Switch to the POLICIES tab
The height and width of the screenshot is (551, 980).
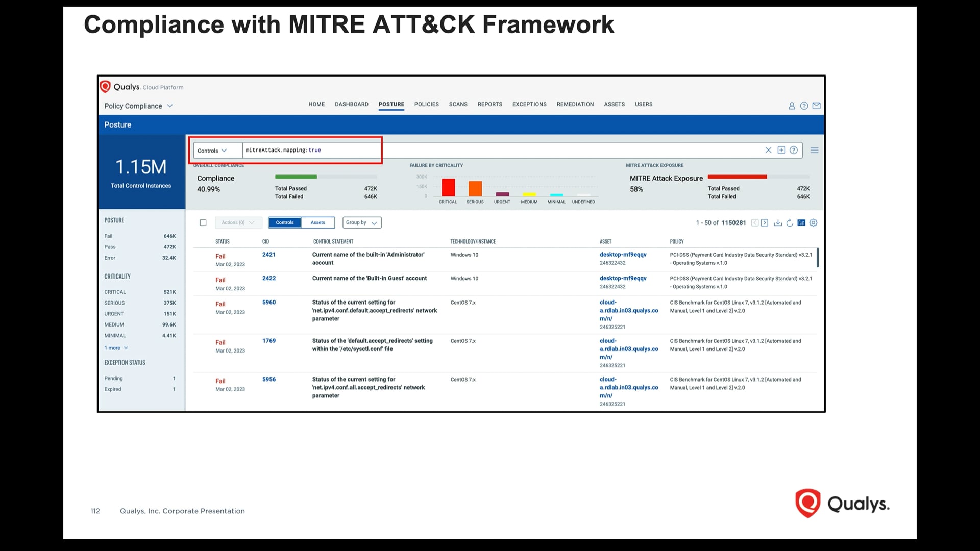point(426,104)
